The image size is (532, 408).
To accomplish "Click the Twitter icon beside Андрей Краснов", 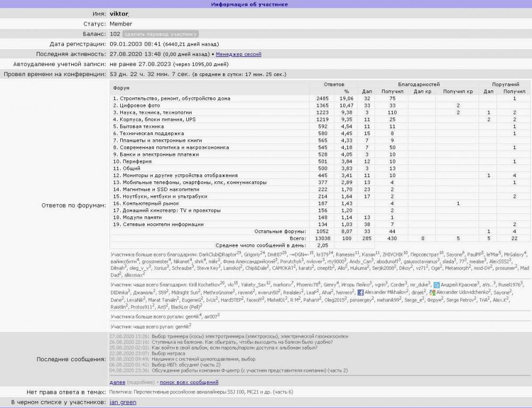I will 436,285.
